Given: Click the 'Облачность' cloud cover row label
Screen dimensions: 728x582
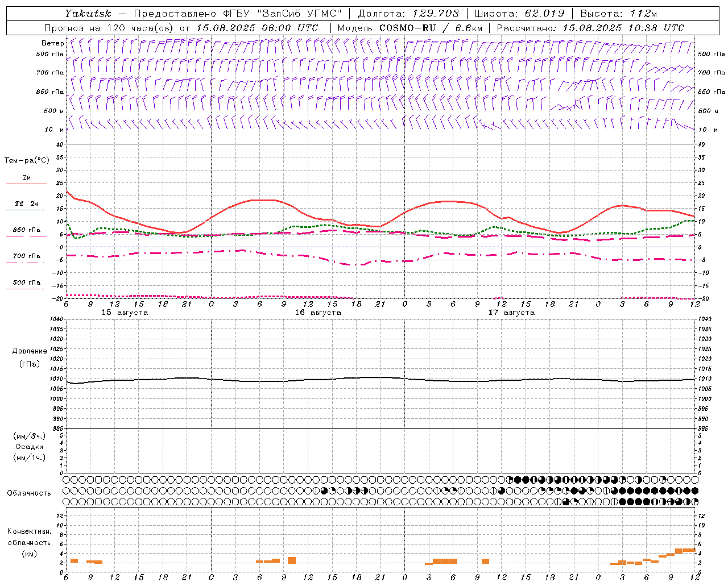Looking at the screenshot, I should click(x=29, y=493).
